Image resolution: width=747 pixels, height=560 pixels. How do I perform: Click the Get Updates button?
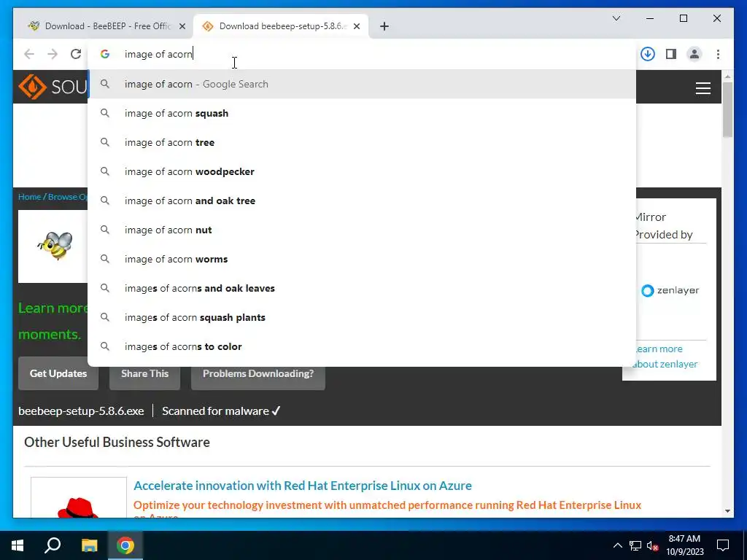[58, 373]
